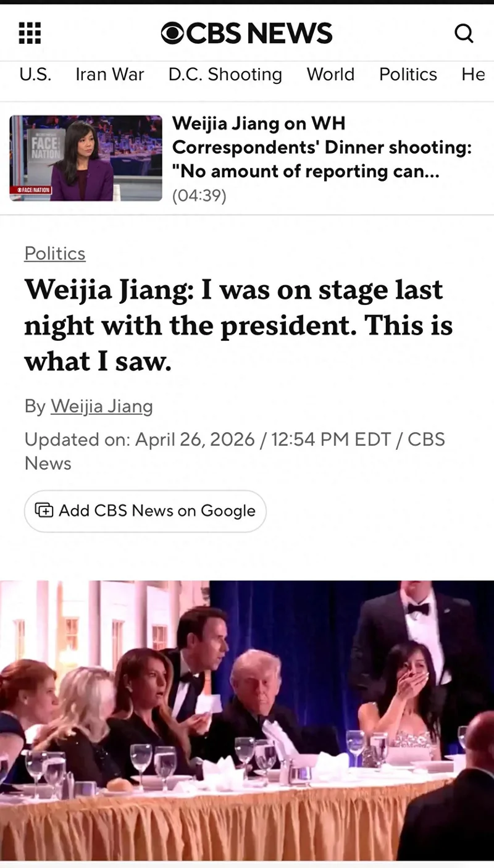Click the plus icon beside Add CBS News
494x868 pixels.
point(44,511)
